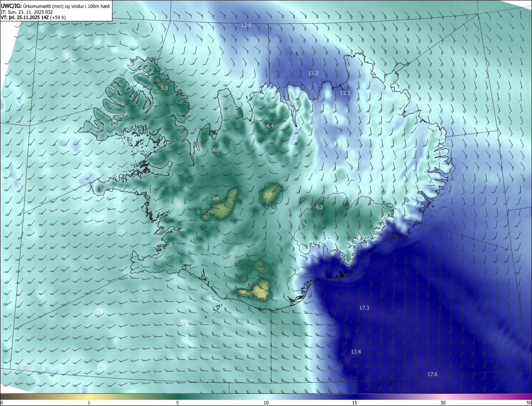Click the title 'Úrkomumætti (mm) og vindur í 100m hæð'

[66, 6]
